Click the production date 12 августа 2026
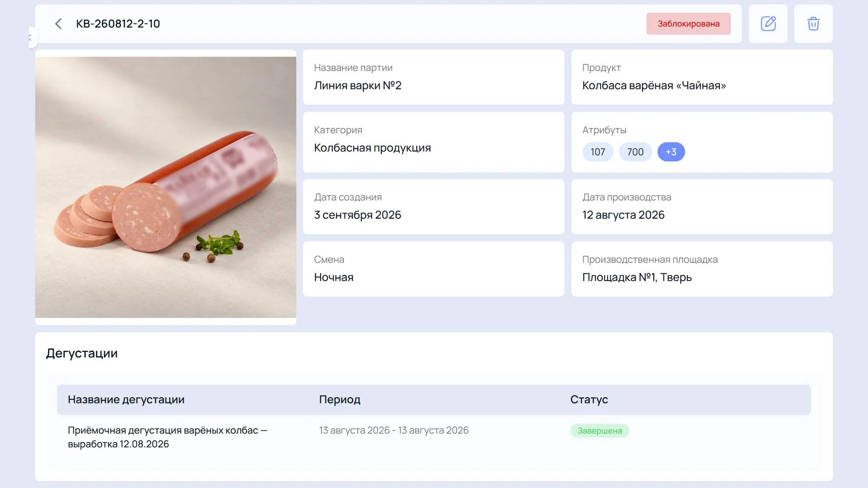 point(623,215)
